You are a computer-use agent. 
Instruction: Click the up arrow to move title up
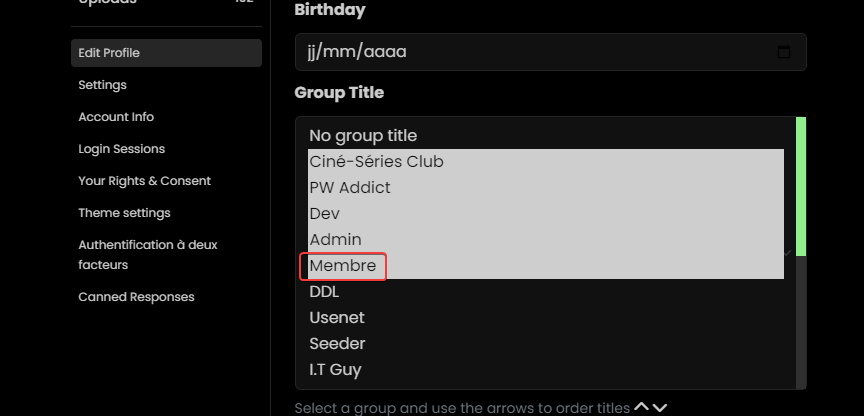[642, 407]
